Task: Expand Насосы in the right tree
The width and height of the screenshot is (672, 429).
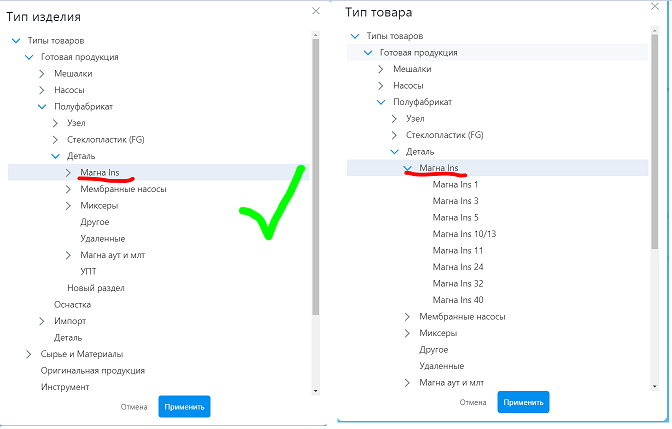Action: coord(381,86)
